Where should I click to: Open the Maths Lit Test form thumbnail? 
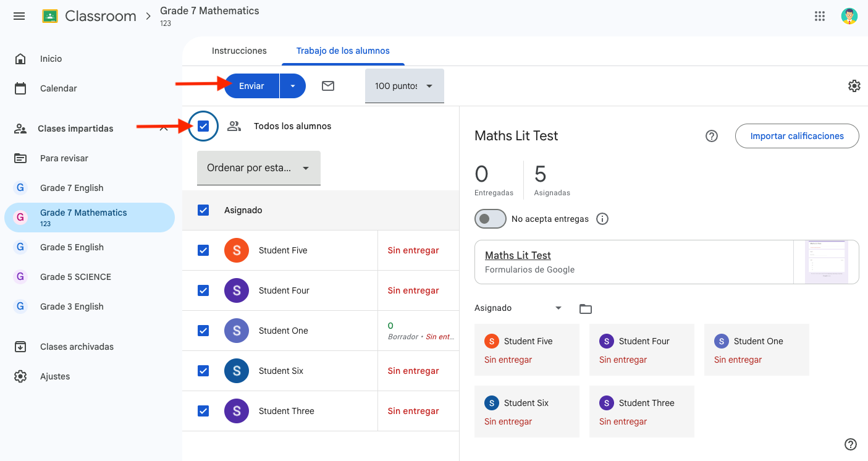point(826,261)
